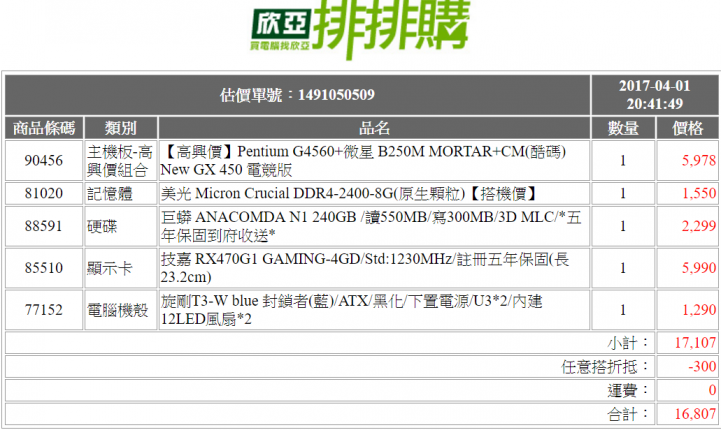This screenshot has height=430, width=721.
Task: Click quantity 1 in the 90456 row
Action: coord(623,161)
